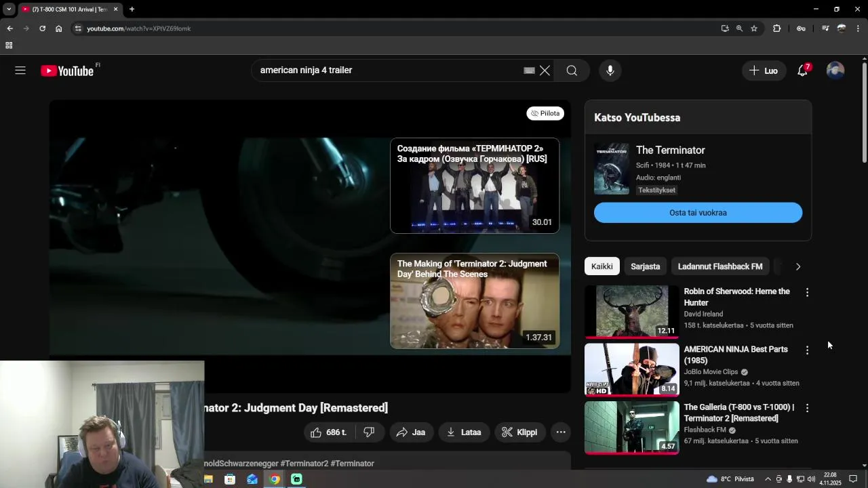Image resolution: width=868 pixels, height=488 pixels.
Task: Show hidden system tray icons
Action: 768,479
